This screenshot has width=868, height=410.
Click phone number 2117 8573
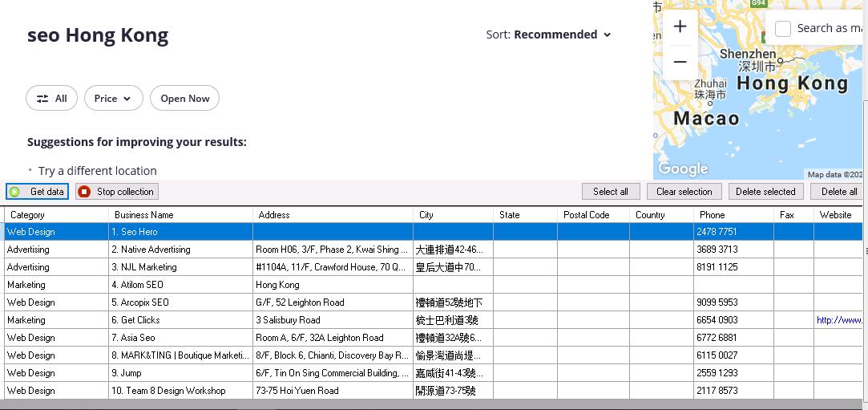point(717,391)
